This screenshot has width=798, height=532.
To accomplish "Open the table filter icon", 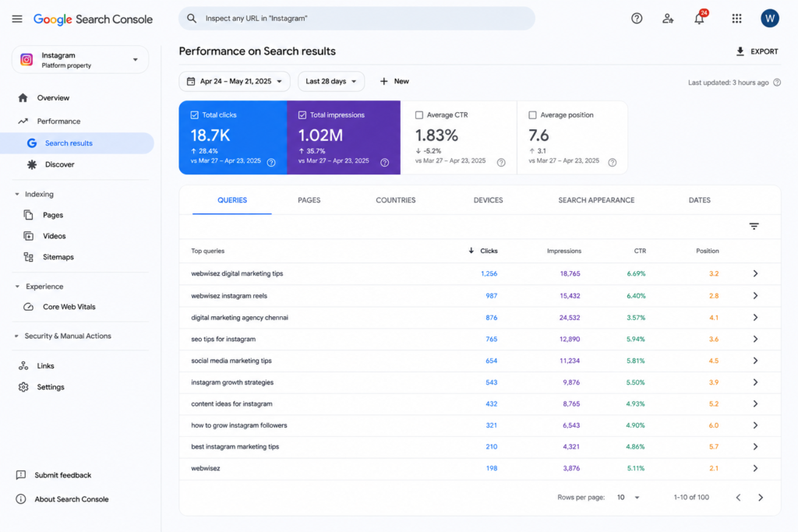I will [754, 226].
